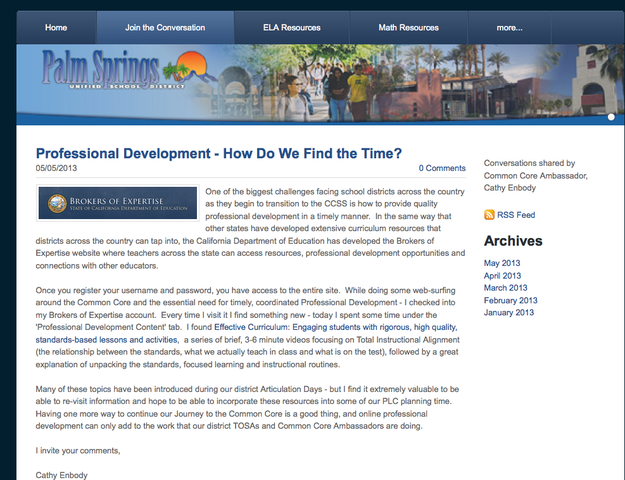Go to Join the Conversation tab
625x480 pixels.
pos(165,28)
